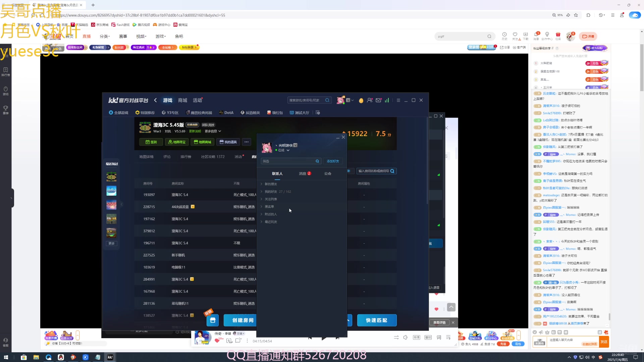Click the 筛选 filter field in friends panel
Image resolution: width=644 pixels, height=362 pixels.
pos(291,161)
